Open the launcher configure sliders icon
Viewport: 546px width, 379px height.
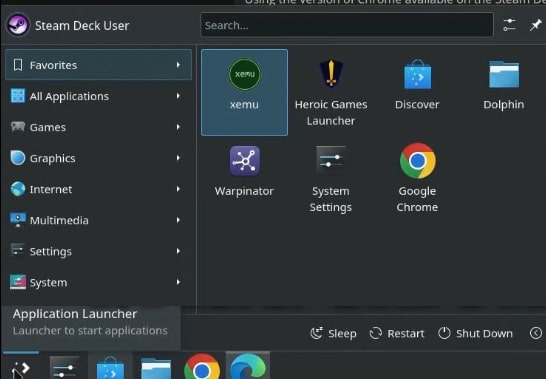pos(509,25)
